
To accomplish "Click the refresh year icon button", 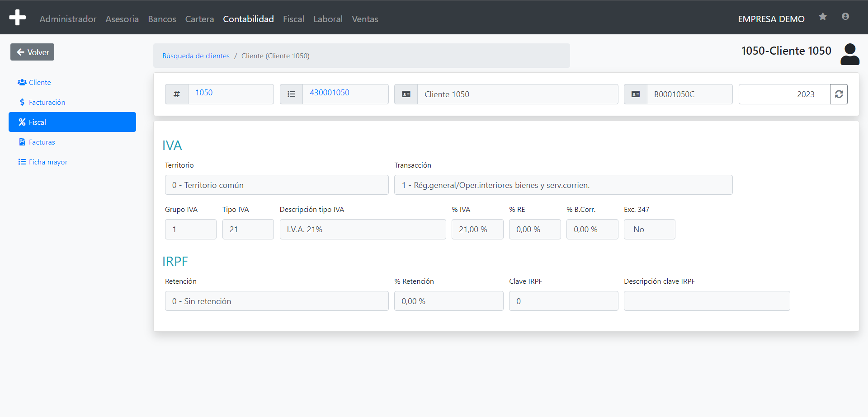I will pyautogui.click(x=839, y=94).
